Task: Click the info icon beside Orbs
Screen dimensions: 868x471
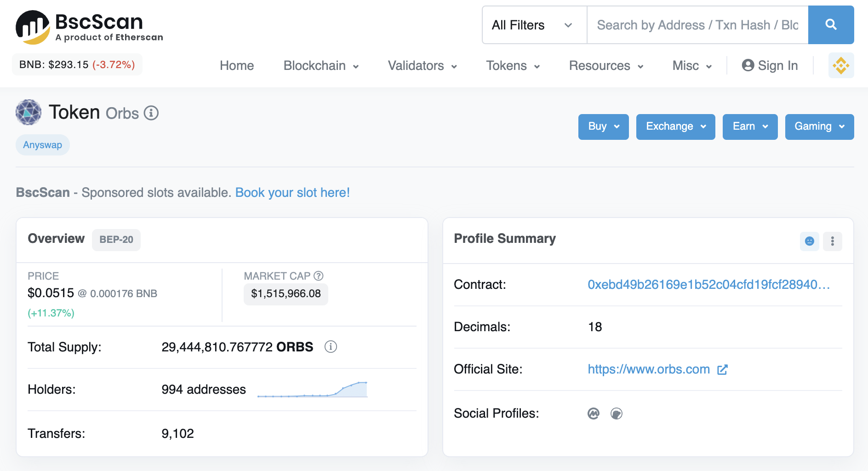Action: pos(151,113)
